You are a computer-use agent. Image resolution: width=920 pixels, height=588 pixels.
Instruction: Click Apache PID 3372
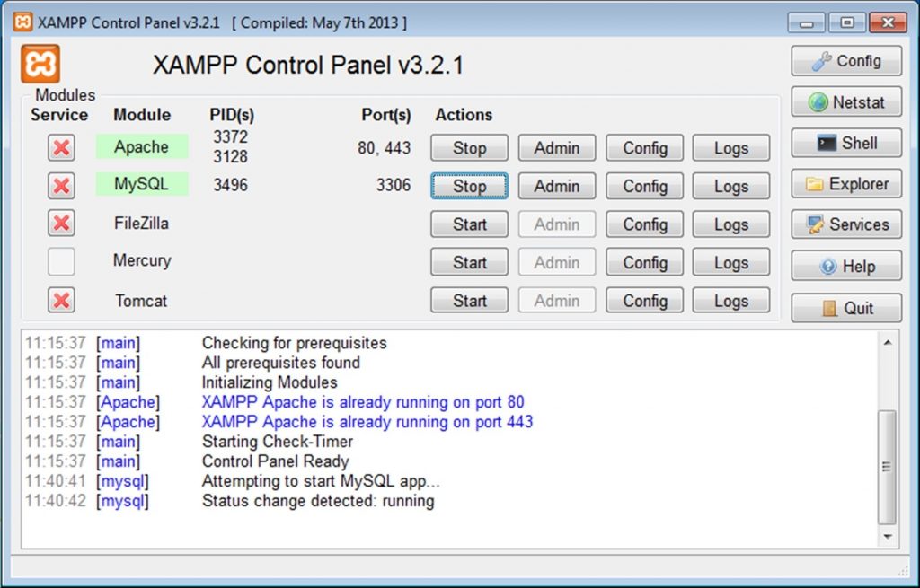[x=231, y=136]
